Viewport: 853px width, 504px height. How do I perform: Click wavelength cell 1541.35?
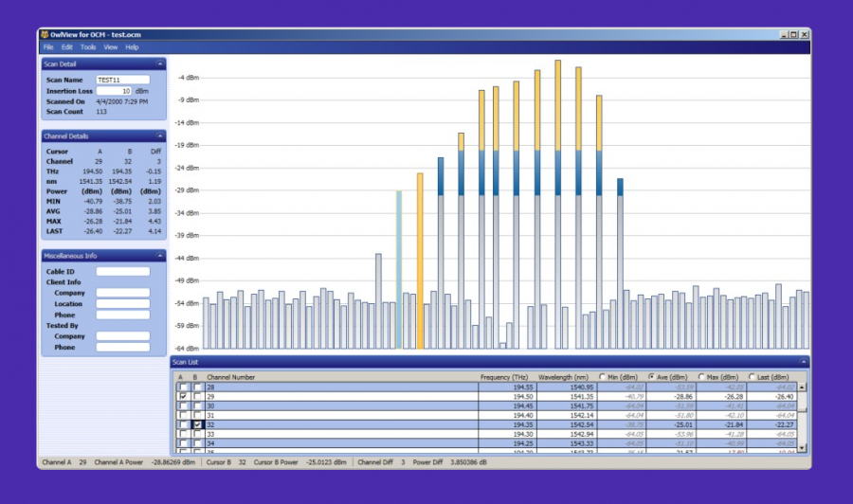click(567, 396)
